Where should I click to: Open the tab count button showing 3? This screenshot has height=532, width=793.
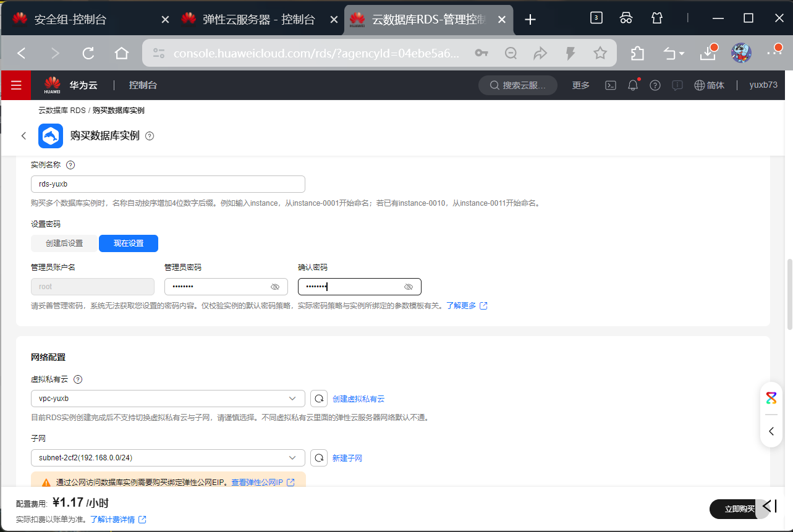596,18
